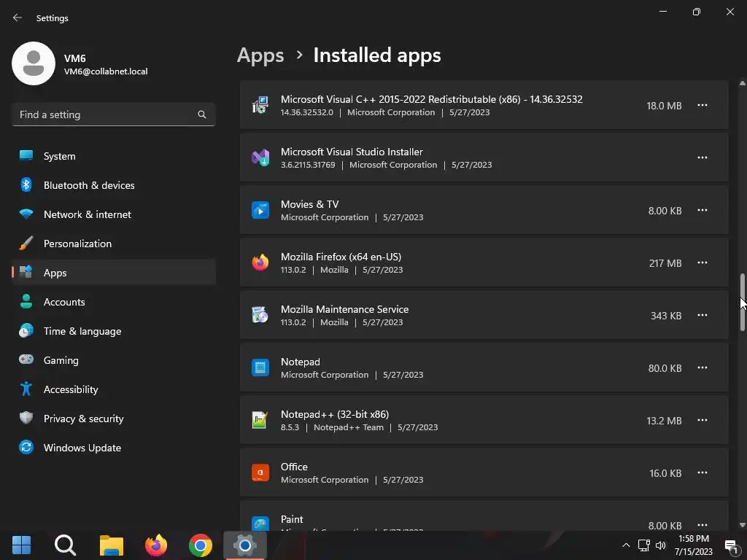747x560 pixels.
Task: Click the network icon in system tray
Action: point(644,545)
